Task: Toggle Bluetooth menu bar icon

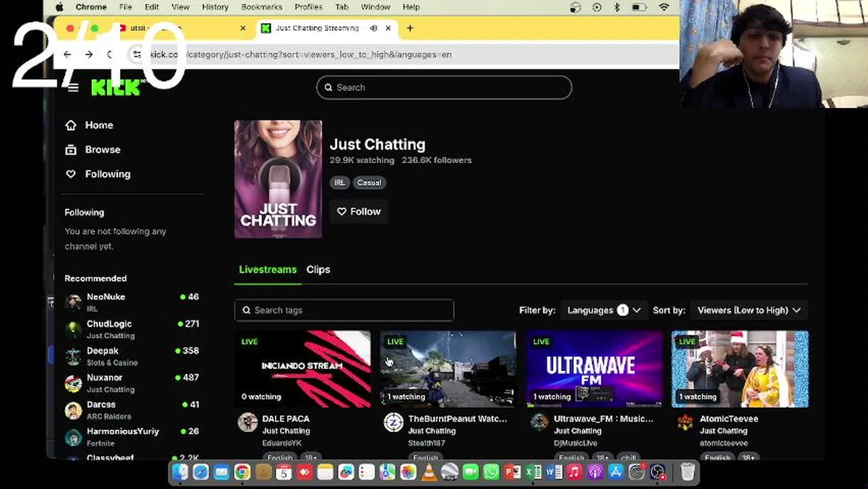Action: (x=617, y=7)
